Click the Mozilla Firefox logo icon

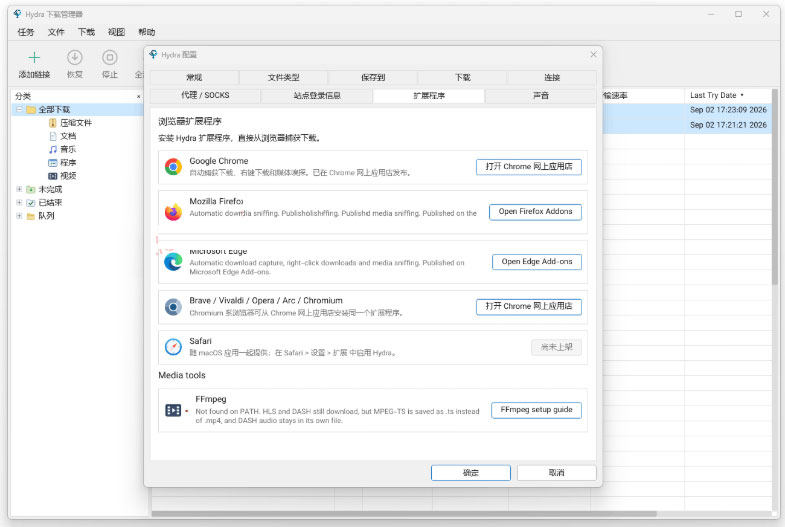[x=173, y=212]
